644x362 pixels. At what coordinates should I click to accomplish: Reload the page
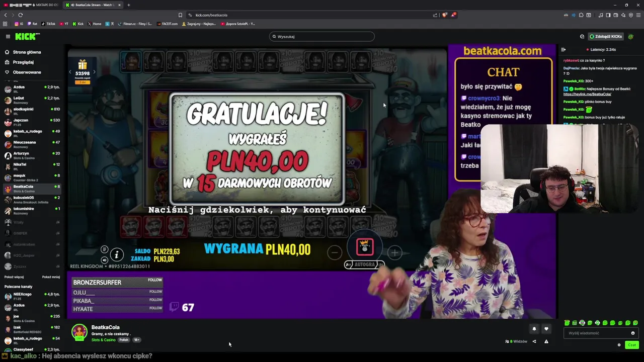pyautogui.click(x=21, y=15)
